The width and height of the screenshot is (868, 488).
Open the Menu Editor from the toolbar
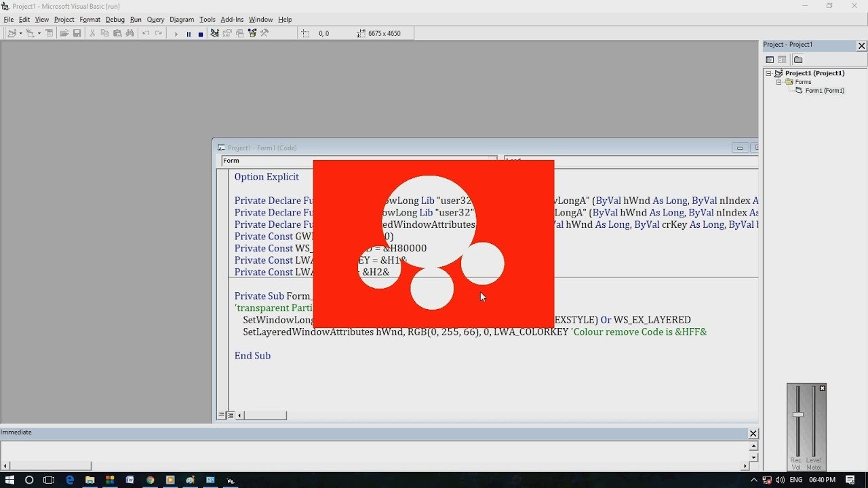tap(50, 33)
